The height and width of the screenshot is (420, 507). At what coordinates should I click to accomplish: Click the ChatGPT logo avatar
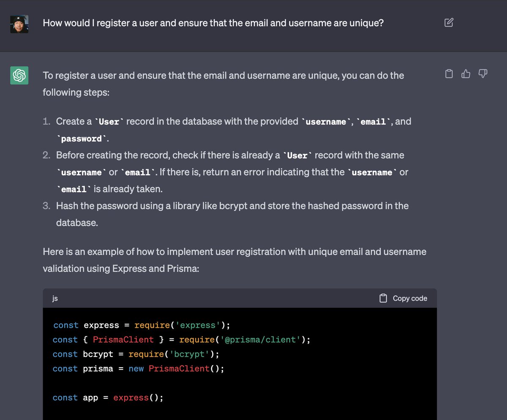point(19,75)
